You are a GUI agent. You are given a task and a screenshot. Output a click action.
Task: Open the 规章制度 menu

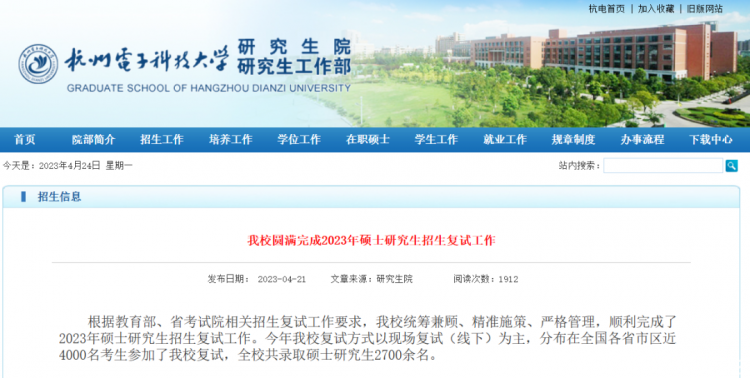(574, 140)
